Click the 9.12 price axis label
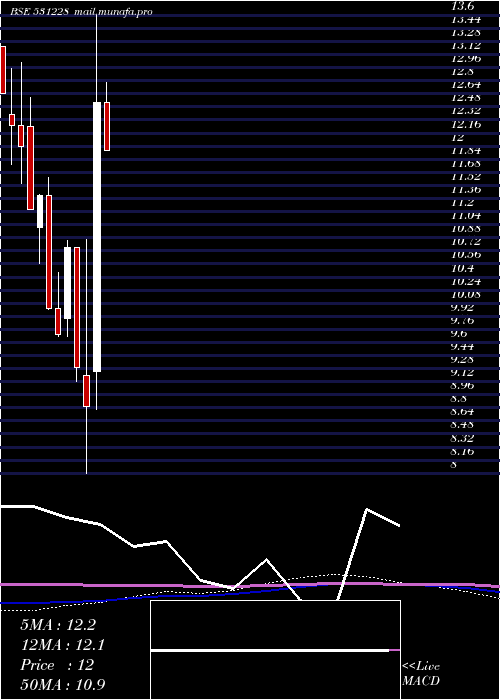 462,373
